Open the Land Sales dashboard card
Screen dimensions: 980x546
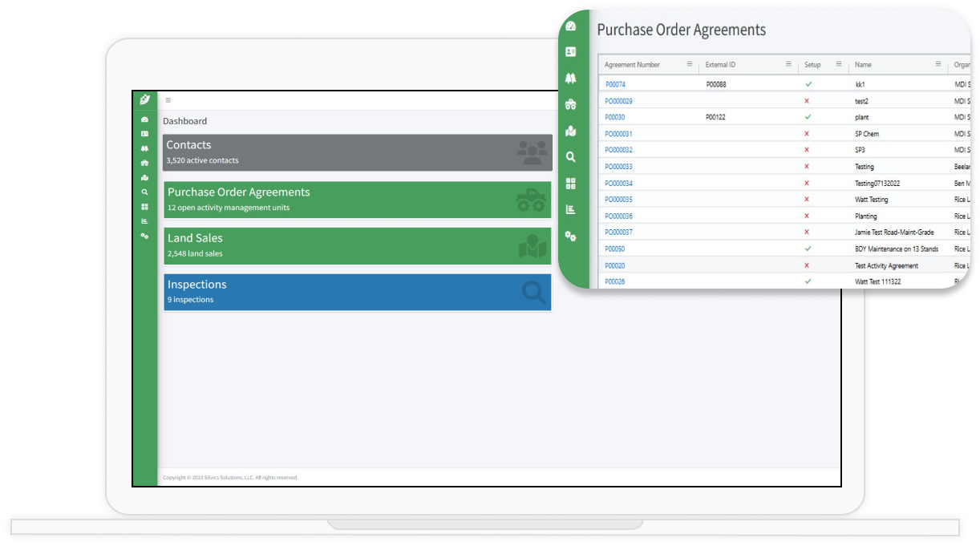coord(358,245)
